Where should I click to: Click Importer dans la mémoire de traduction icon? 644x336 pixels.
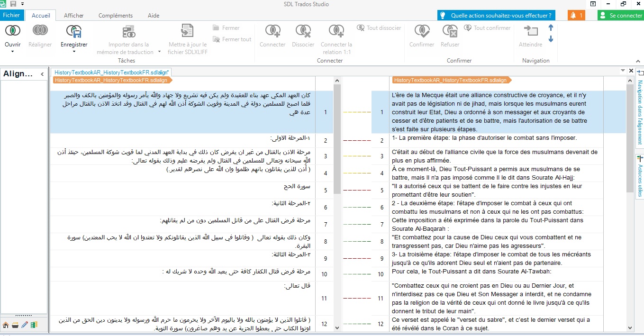[x=129, y=31]
